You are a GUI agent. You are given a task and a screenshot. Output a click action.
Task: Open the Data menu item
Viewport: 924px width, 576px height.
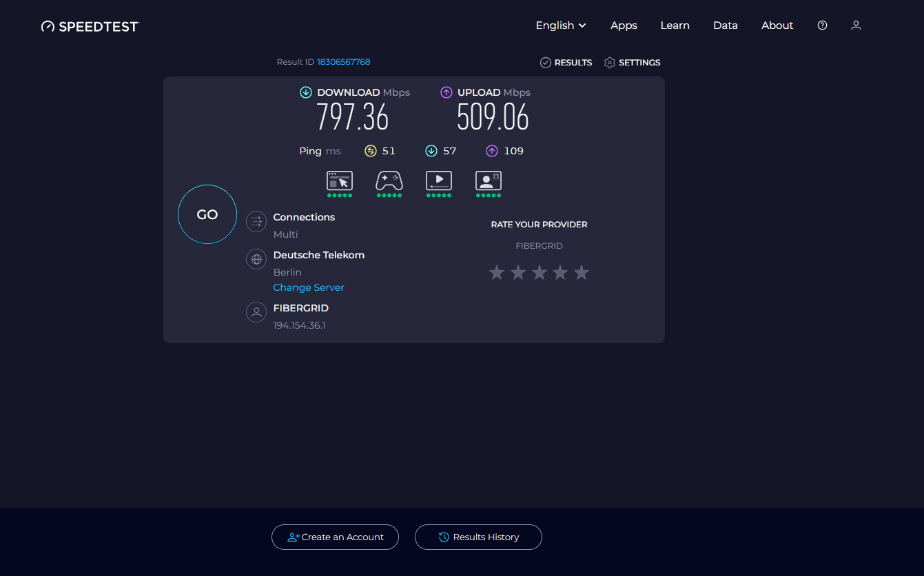(726, 25)
